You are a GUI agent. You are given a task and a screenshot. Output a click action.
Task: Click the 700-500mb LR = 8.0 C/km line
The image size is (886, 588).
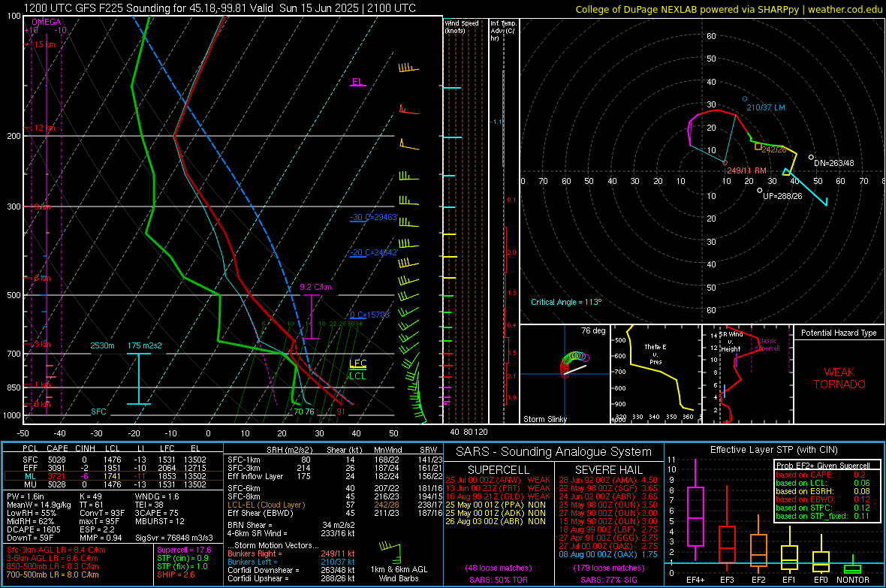pyautogui.click(x=53, y=574)
